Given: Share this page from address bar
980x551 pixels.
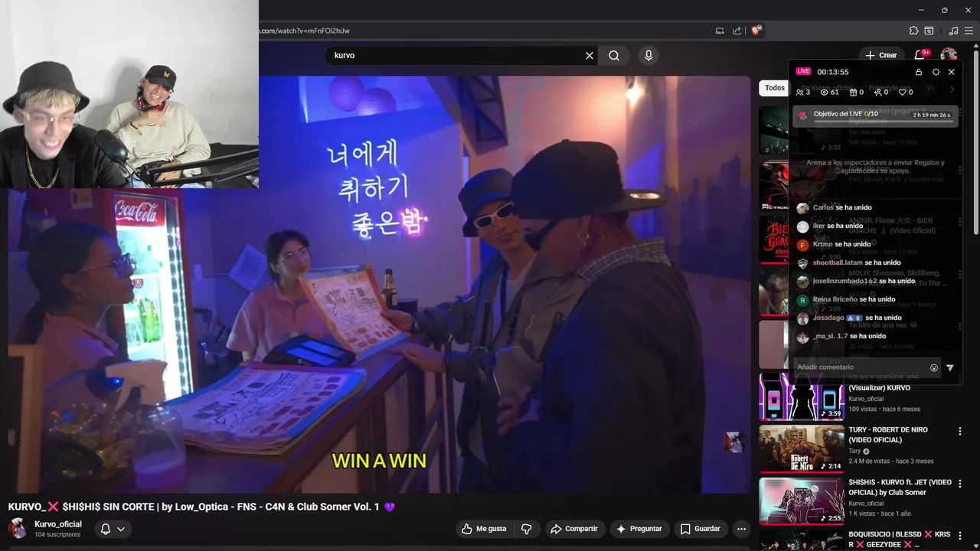Looking at the screenshot, I should point(737,31).
